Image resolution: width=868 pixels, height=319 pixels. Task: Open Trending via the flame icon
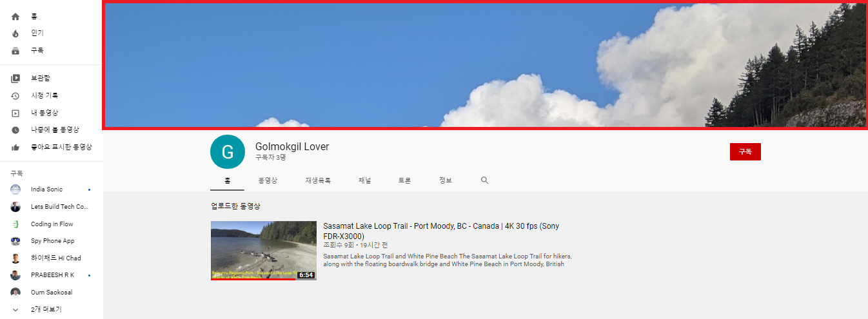click(x=15, y=34)
